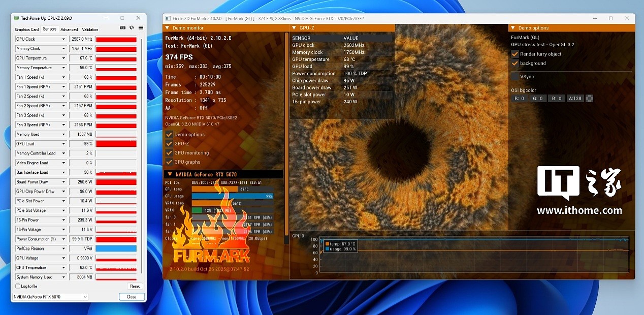Click the 16-pin power row in FurMark table
Screen dimensions: 644x315
[342, 102]
